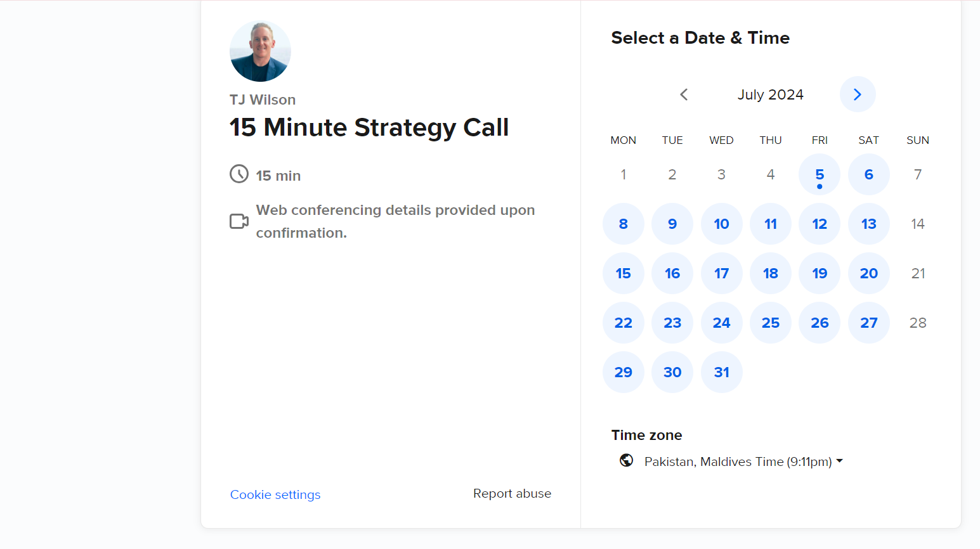
Task: Click Report abuse link
Action: coord(512,493)
